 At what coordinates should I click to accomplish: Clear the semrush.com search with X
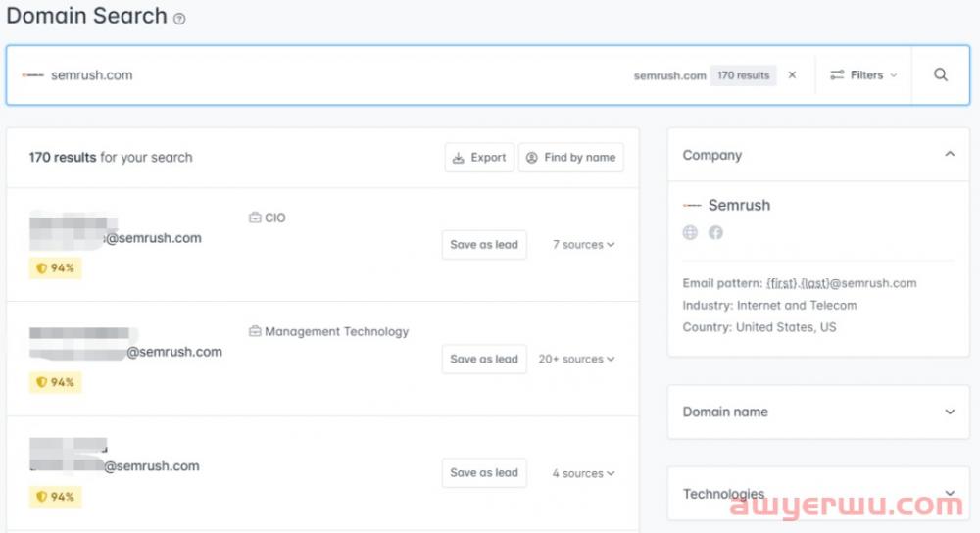(792, 75)
